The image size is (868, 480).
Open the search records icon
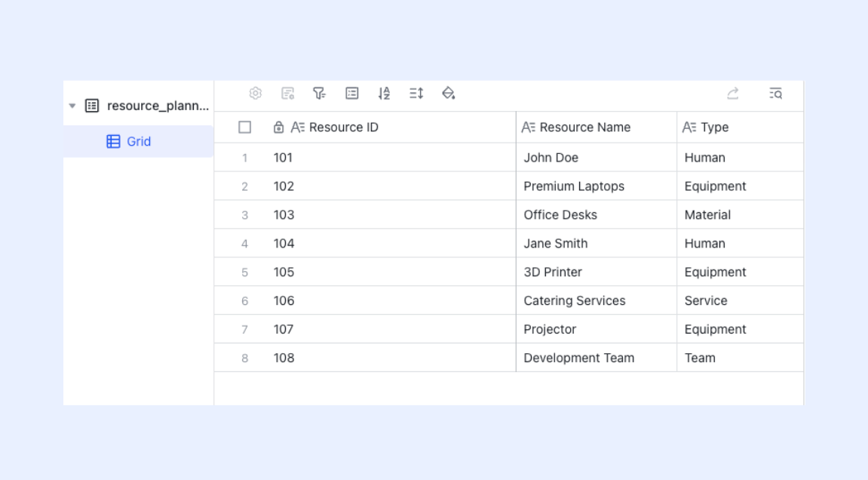point(775,93)
